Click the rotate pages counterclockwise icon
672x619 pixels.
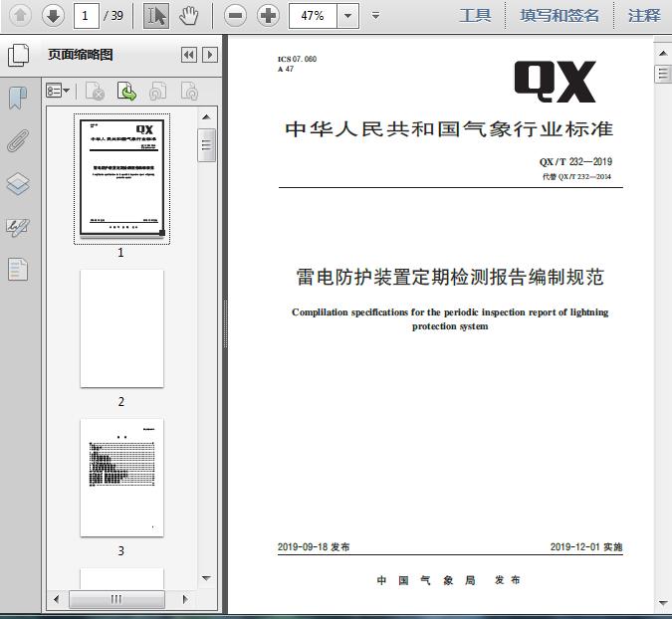point(157,91)
